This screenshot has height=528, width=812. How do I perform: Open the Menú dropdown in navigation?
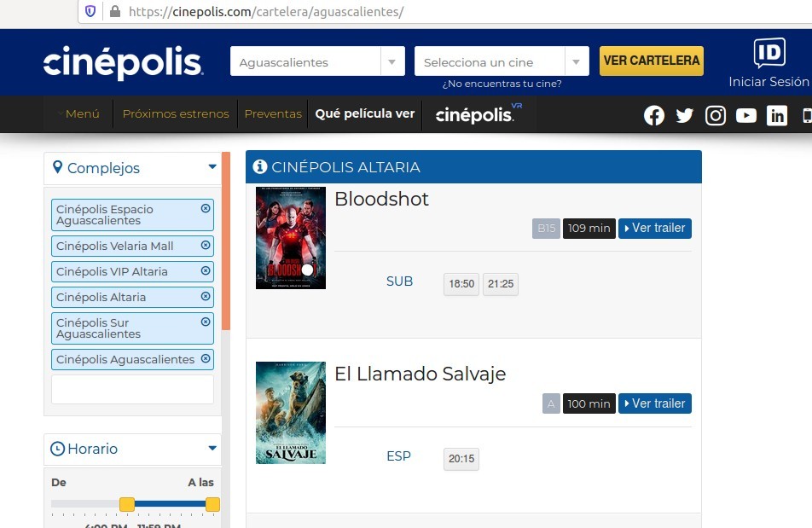pos(78,113)
